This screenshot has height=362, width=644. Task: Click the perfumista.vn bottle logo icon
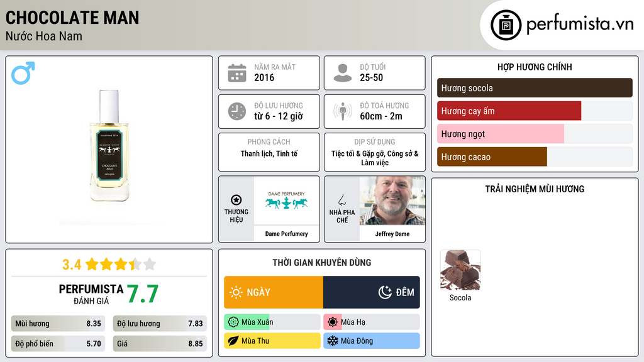pyautogui.click(x=506, y=25)
